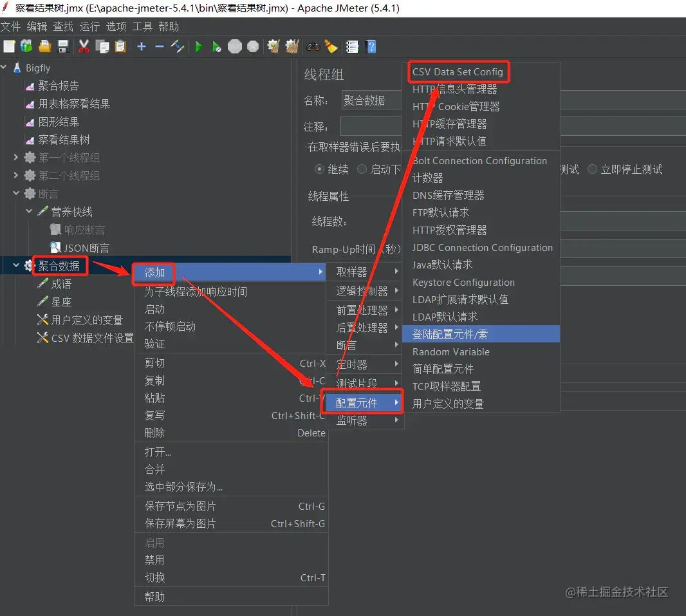
Task: Choose the 继续 radio button
Action: 319,169
